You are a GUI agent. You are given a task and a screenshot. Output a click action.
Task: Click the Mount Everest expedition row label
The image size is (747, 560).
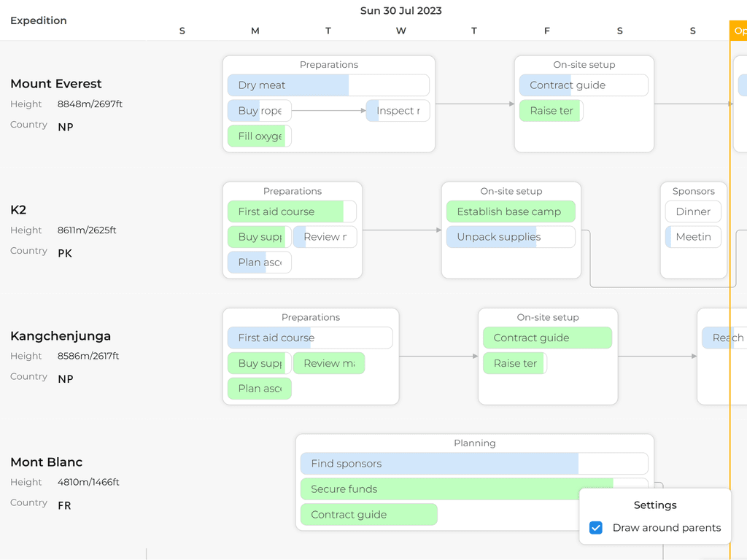pos(55,84)
